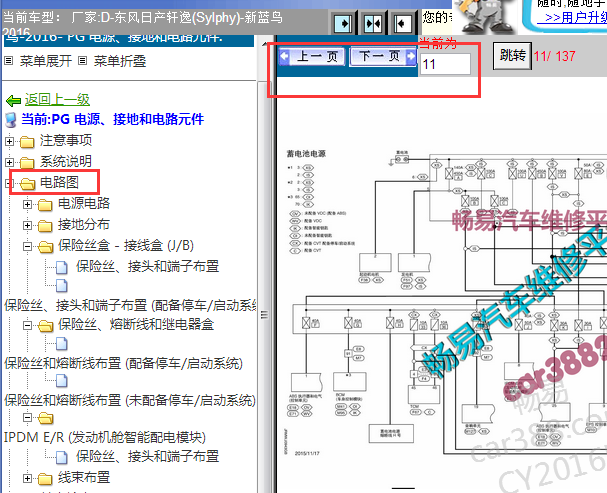
Task: Click the 电源电路 folder icon
Action: [45, 205]
